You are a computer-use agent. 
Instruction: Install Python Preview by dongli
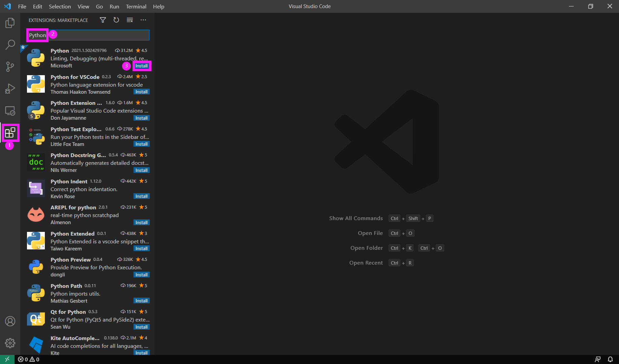pos(142,275)
